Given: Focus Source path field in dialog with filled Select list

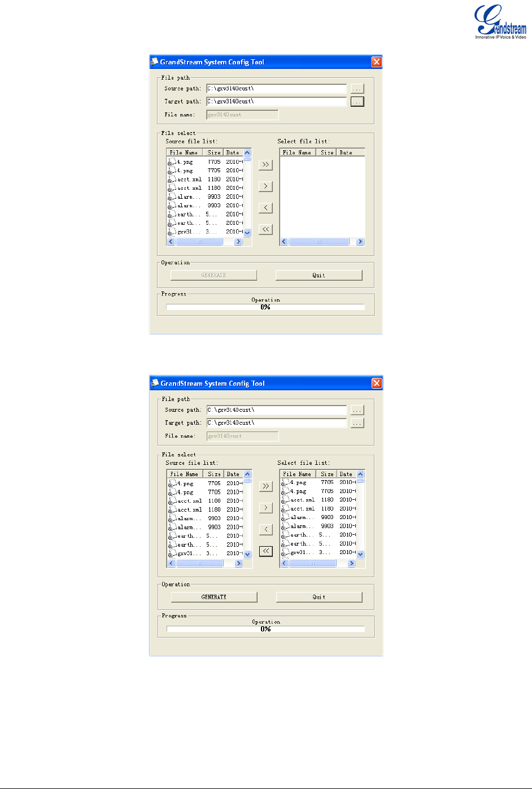Looking at the screenshot, I should tap(277, 409).
